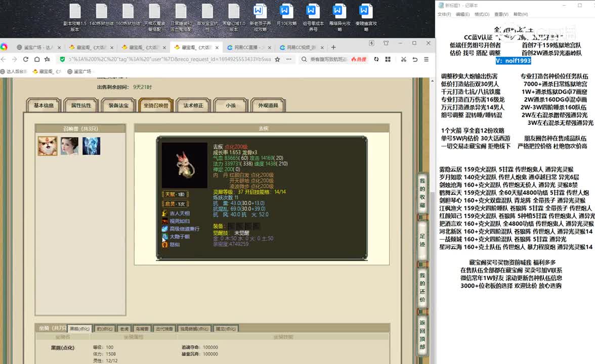Open 帮助(H) menu in Notepad
Viewport: 595px width, 364px height.
coord(520,14)
